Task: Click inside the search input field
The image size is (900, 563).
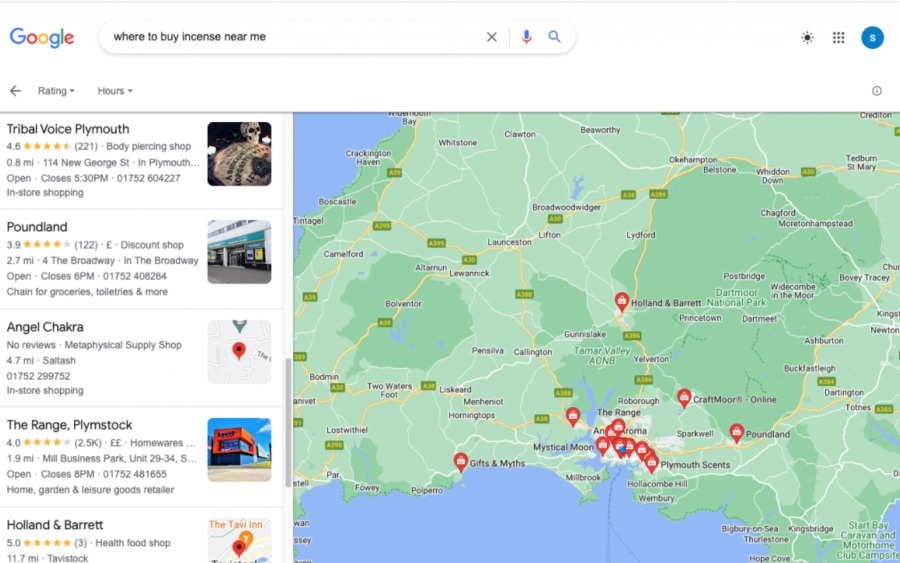Action: point(290,37)
